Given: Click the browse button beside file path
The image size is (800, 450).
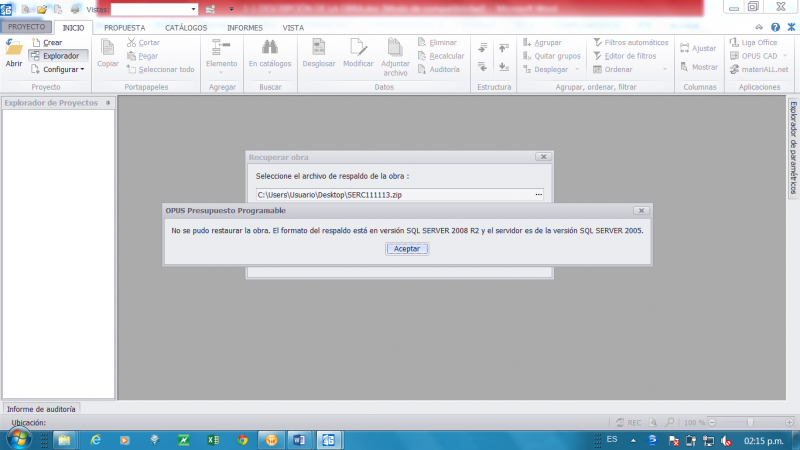Looking at the screenshot, I should coord(538,194).
